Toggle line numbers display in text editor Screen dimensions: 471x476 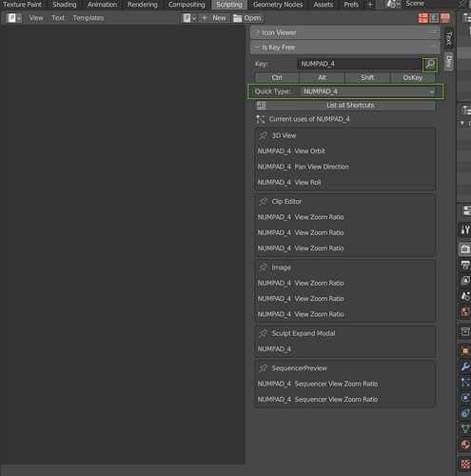click(x=422, y=18)
